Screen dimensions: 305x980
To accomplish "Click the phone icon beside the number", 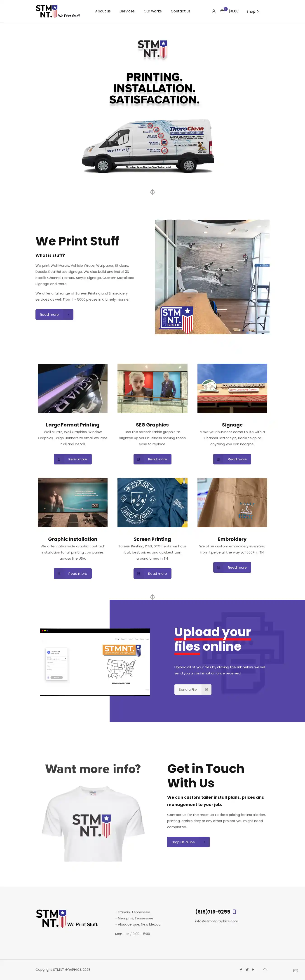I will [234, 912].
